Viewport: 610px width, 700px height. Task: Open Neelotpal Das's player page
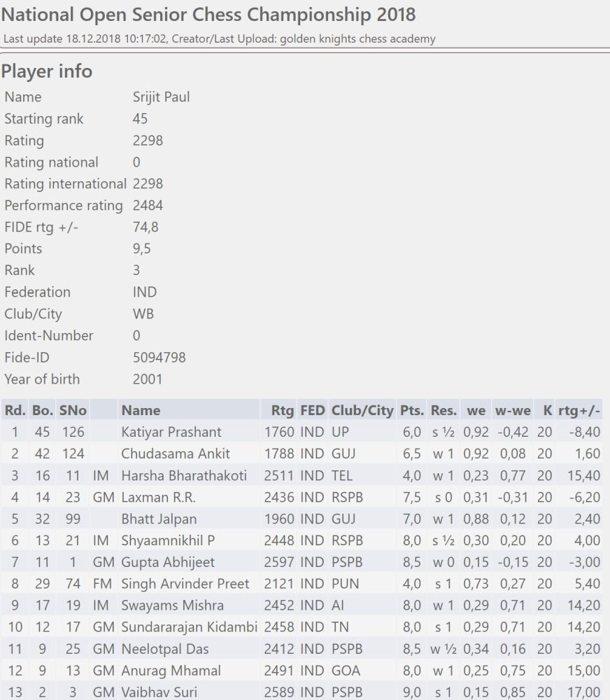165,649
